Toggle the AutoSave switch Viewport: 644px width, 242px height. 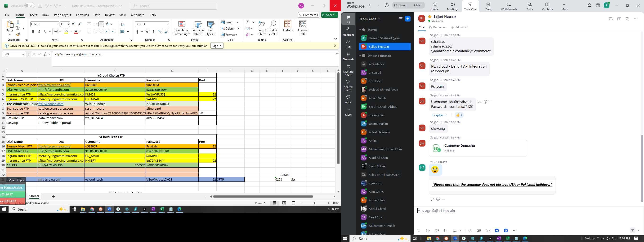pos(30,5)
